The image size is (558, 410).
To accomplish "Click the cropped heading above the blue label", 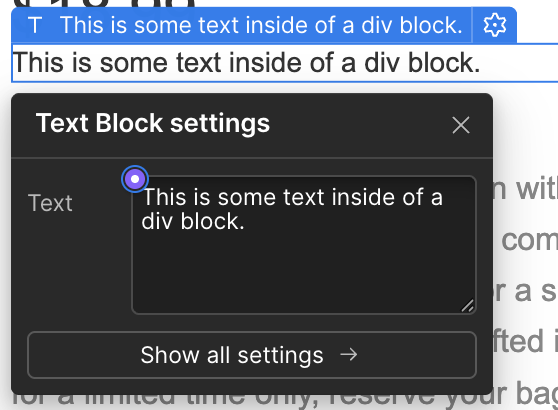I will tap(103, 4).
